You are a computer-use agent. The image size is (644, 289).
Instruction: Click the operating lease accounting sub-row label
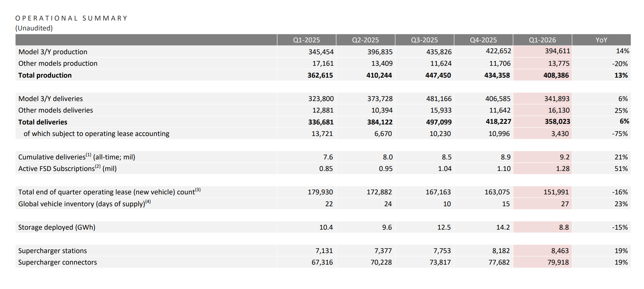pos(96,134)
